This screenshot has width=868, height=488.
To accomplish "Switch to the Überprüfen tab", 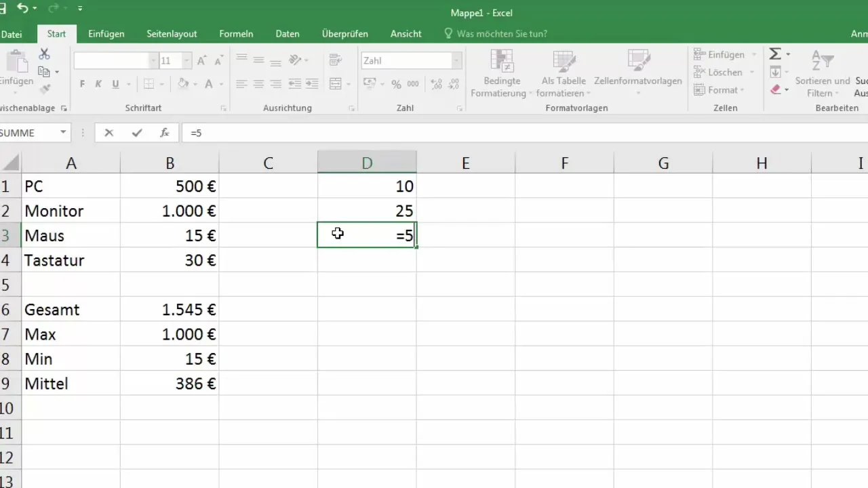I will pyautogui.click(x=345, y=33).
